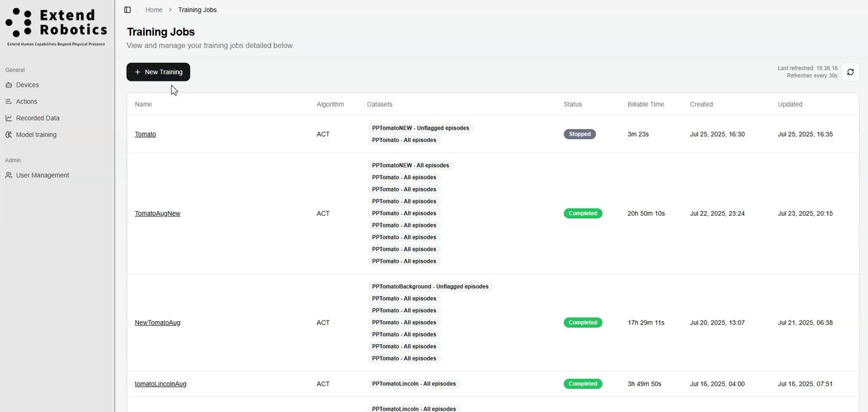Open the TomatoAugNew training job
The width and height of the screenshot is (868, 412).
pyautogui.click(x=157, y=214)
